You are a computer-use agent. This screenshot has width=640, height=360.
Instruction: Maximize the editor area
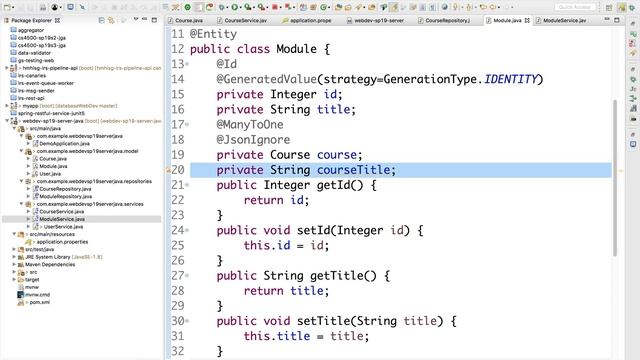click(x=617, y=20)
